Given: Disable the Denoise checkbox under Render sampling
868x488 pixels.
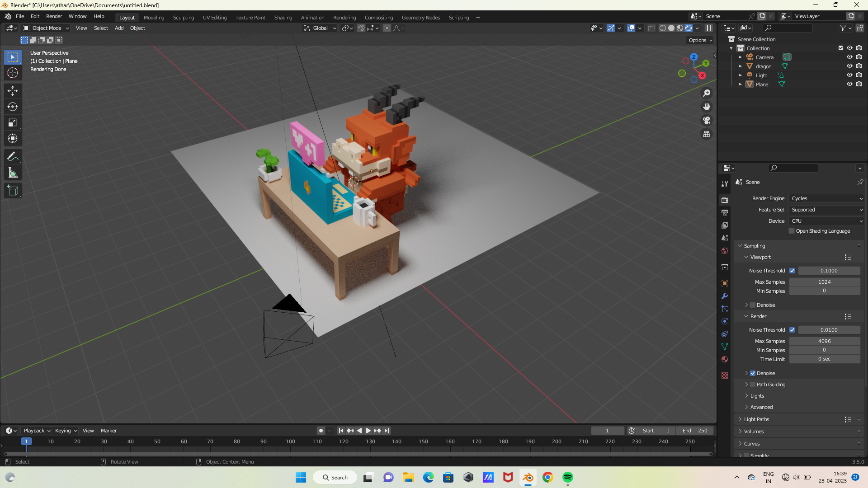Looking at the screenshot, I should 753,373.
